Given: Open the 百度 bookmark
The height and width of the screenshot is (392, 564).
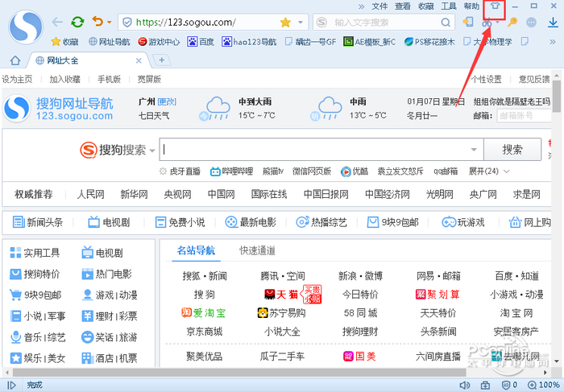Looking at the screenshot, I should tap(201, 42).
